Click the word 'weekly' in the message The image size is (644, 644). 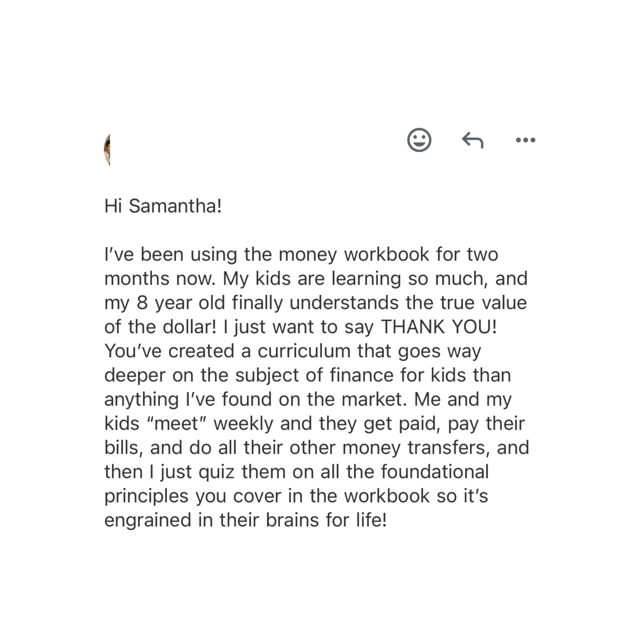click(243, 424)
